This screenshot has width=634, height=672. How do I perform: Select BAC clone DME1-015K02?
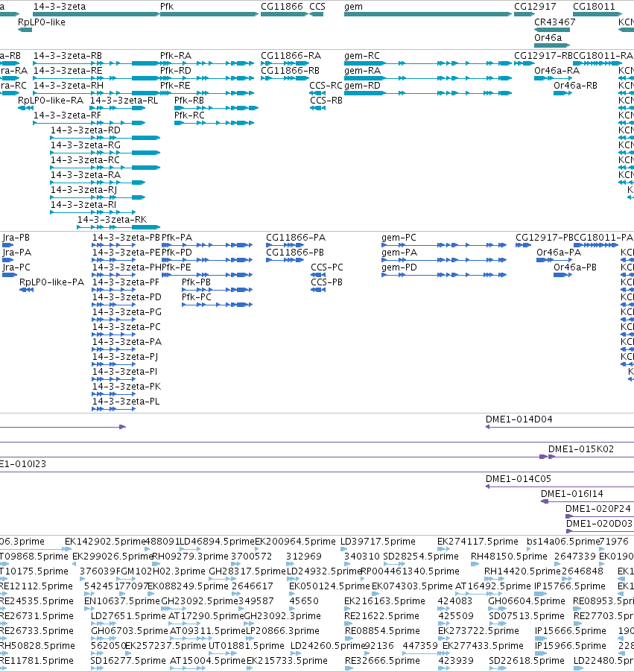[581, 449]
